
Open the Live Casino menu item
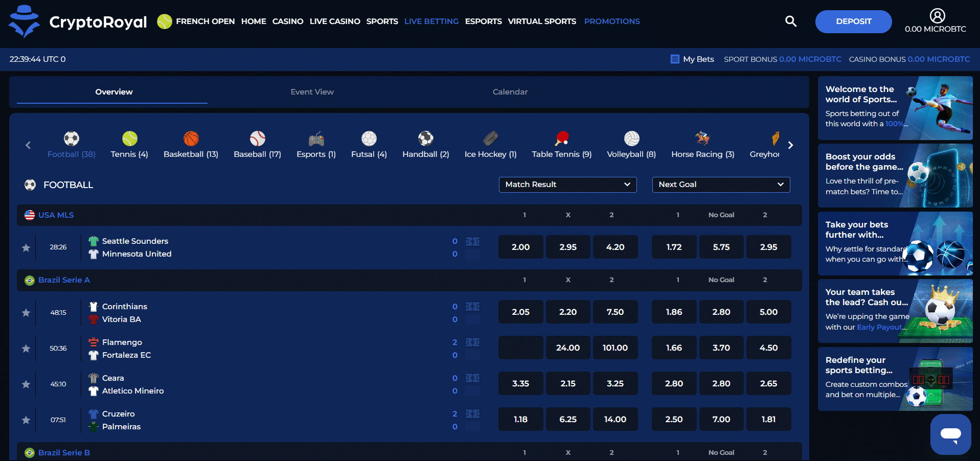coord(335,21)
